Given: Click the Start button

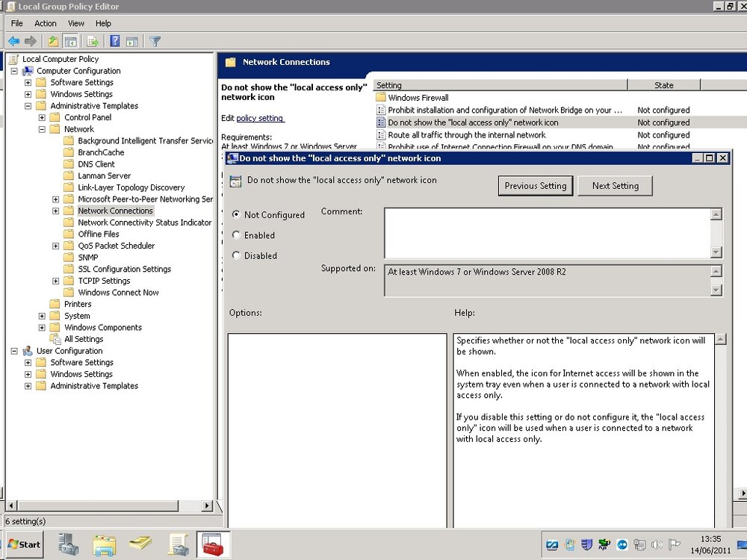Looking at the screenshot, I should click(x=25, y=544).
